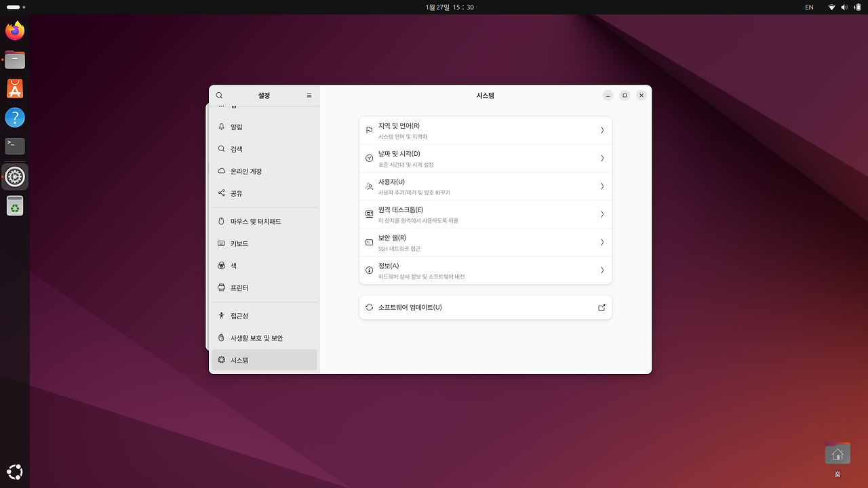Click the mouse icon beside 마우스 및 터치패드
Image resolution: width=868 pixels, height=488 pixels.
(221, 222)
